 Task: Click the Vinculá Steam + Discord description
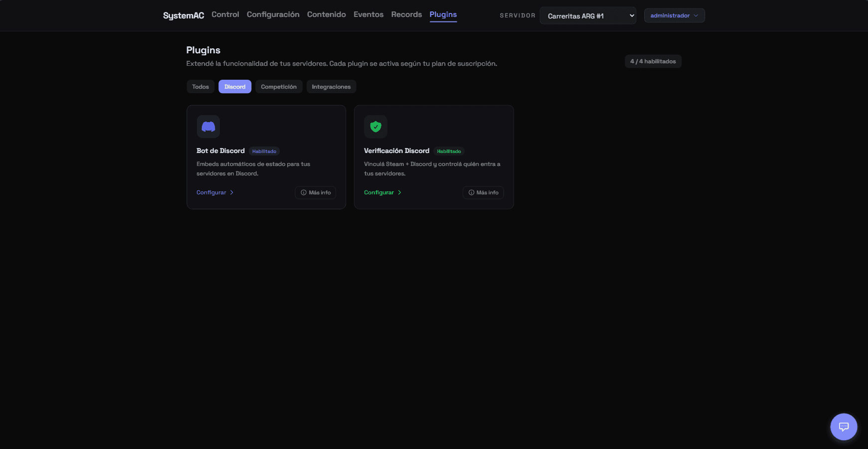(x=432, y=168)
